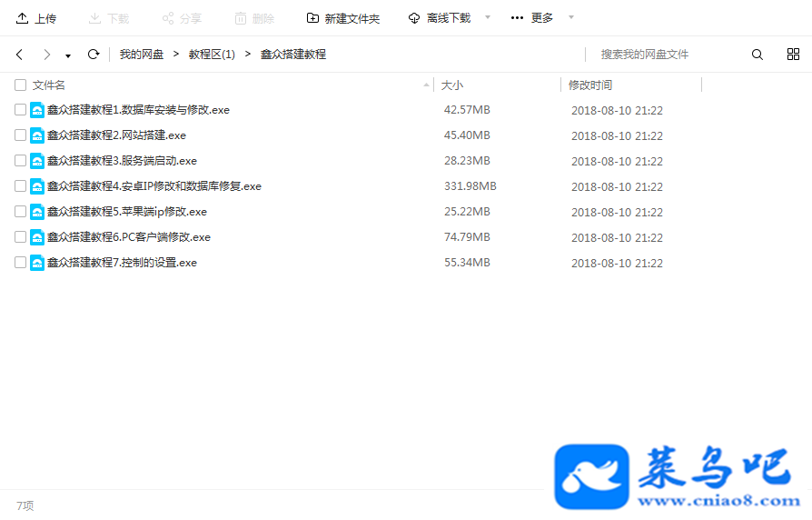Check the box for 鑫众搭建教程7.控制的设置.exe
Screen dimensions: 812x520
coord(20,263)
